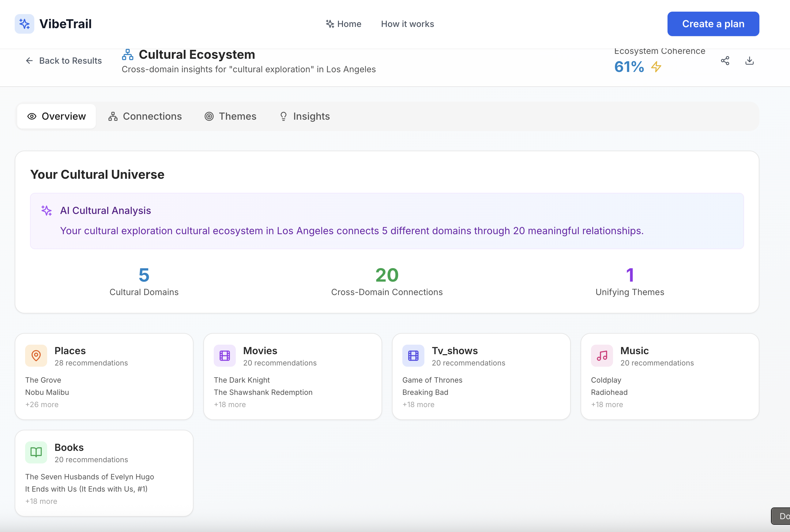Open How it works link
This screenshot has height=532, width=790.
pyautogui.click(x=407, y=24)
